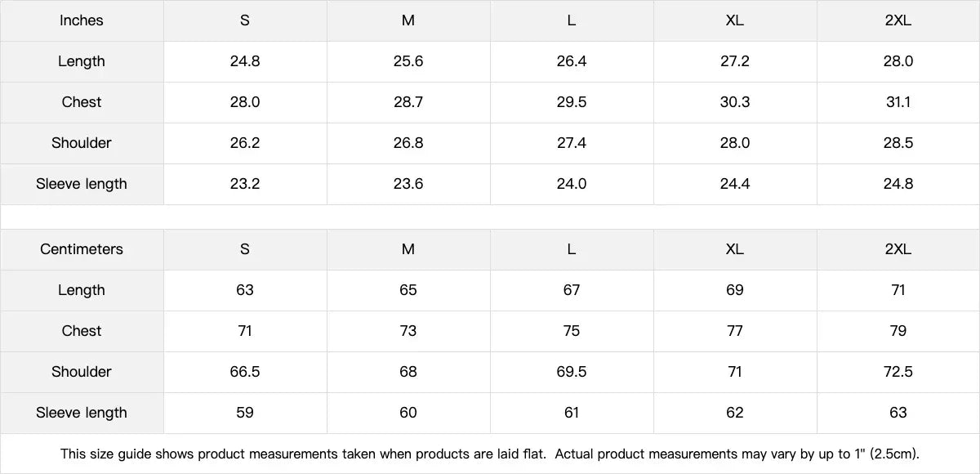Click the 29.5 chest value for size L
Viewport: 980px width, 474px height.
click(x=572, y=102)
